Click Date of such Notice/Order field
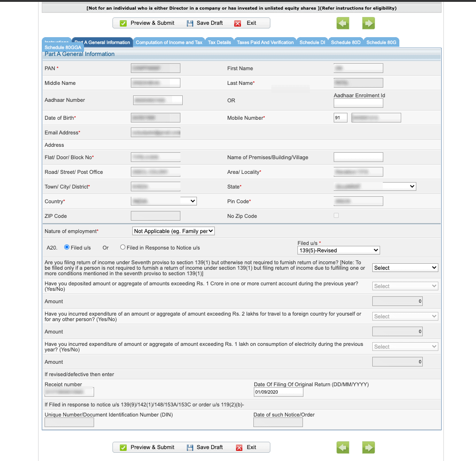The height and width of the screenshot is (461, 476). 278,422
